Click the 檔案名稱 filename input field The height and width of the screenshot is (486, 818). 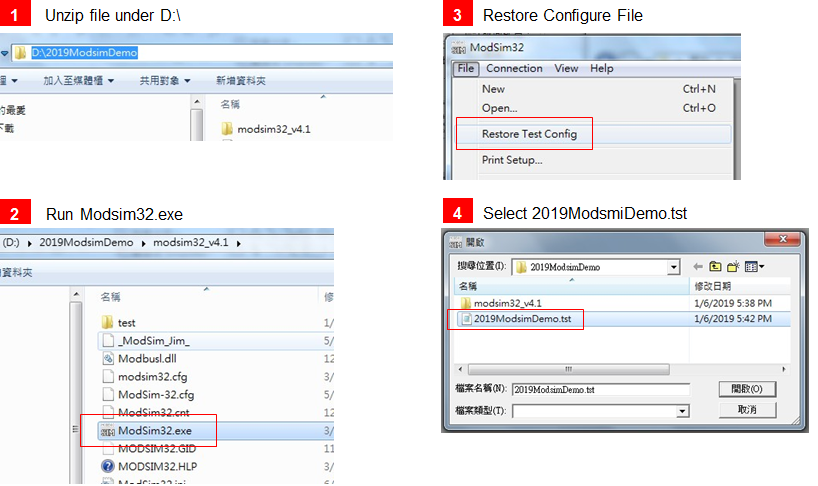tap(601, 390)
